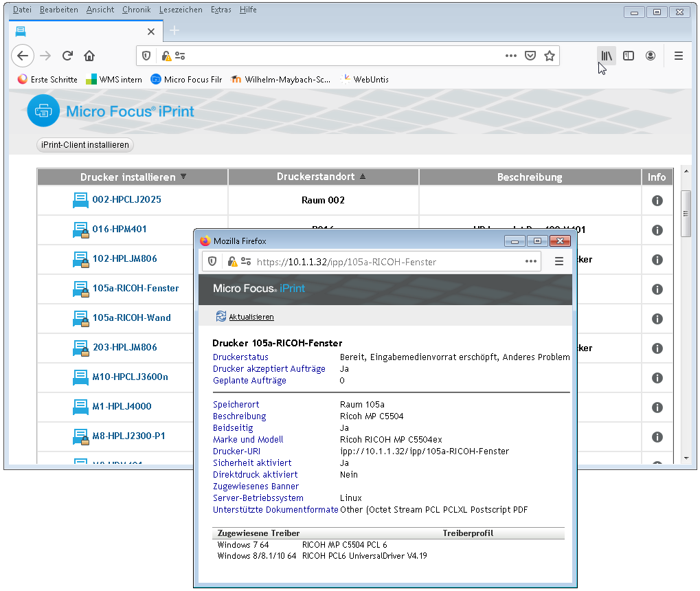Open popup address bar three-dot menu
700x591 pixels.
coord(531,261)
